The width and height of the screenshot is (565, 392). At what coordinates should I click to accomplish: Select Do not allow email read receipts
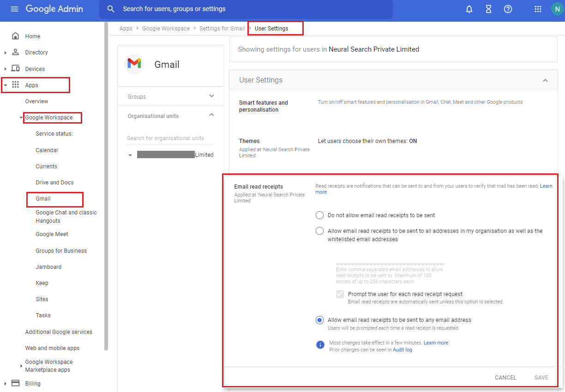pos(319,215)
